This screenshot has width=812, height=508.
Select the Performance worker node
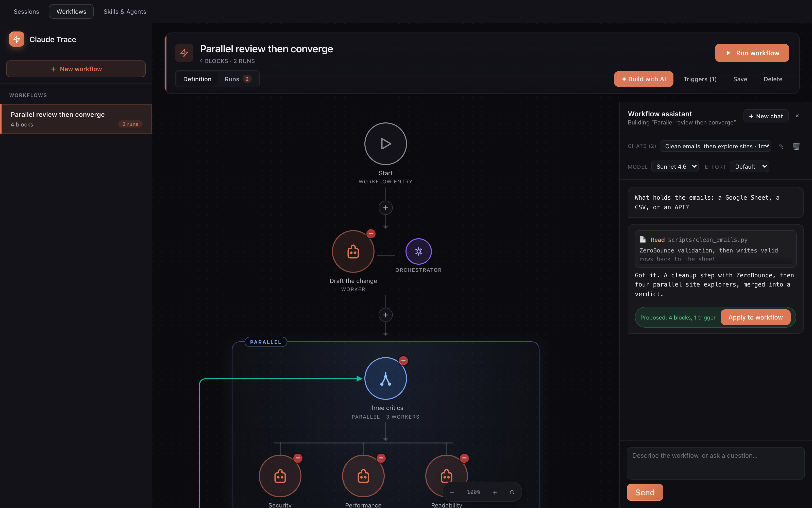coord(363,476)
